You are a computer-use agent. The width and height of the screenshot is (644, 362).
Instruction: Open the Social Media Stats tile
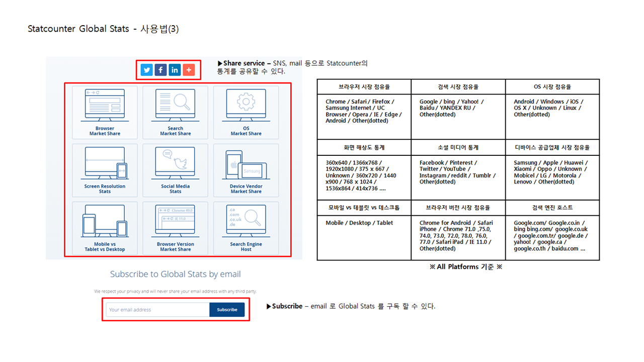(175, 170)
